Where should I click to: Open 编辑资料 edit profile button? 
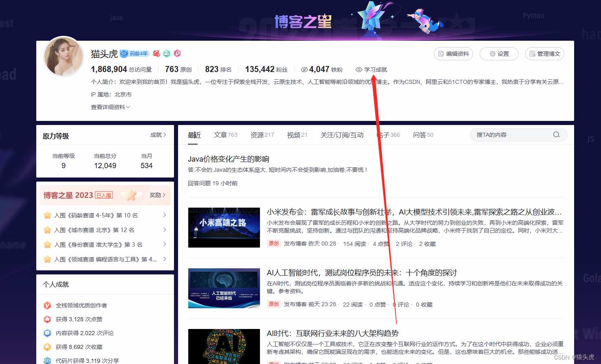pyautogui.click(x=454, y=54)
